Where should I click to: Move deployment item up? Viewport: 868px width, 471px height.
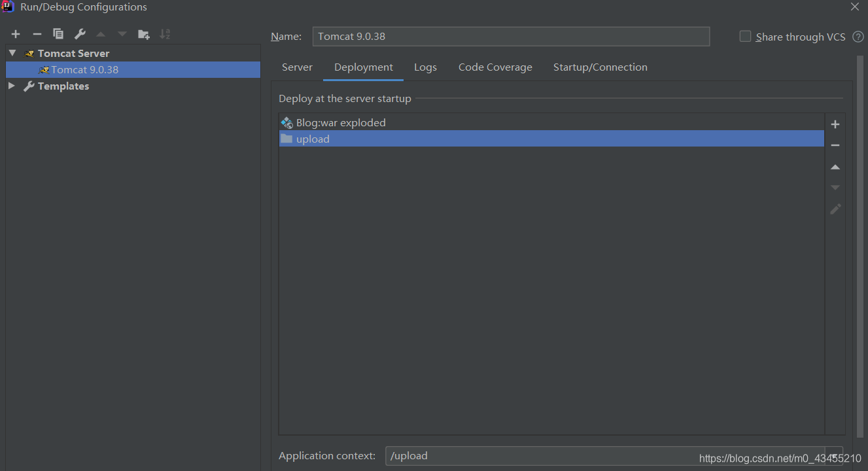835,167
